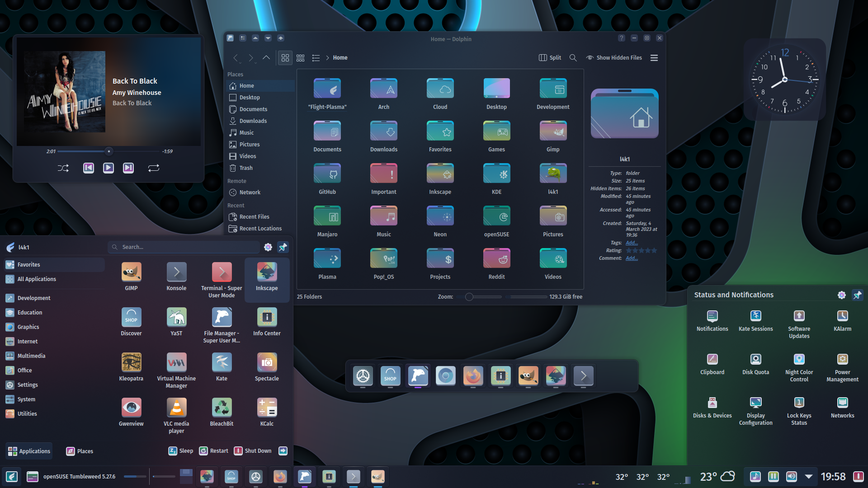Open Night Color Control applet

[799, 368]
